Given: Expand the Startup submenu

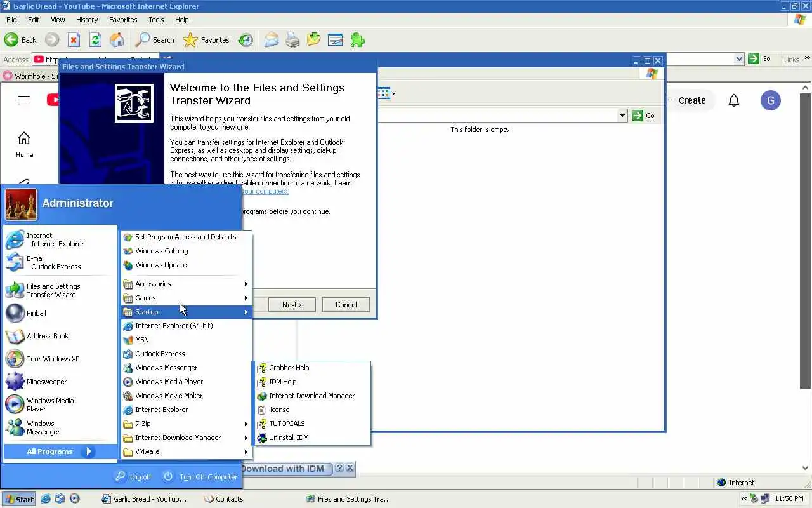Looking at the screenshot, I should [x=187, y=312].
